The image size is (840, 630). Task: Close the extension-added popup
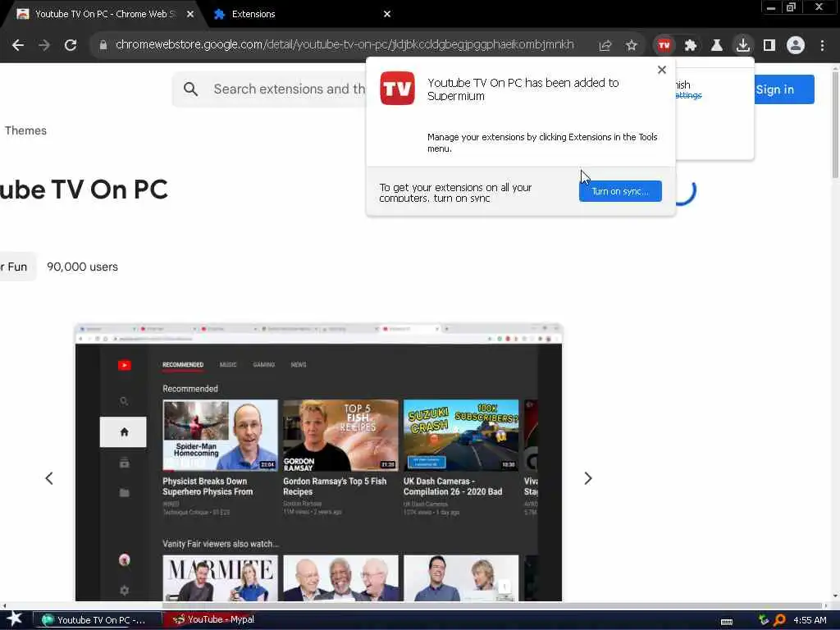pyautogui.click(x=662, y=70)
